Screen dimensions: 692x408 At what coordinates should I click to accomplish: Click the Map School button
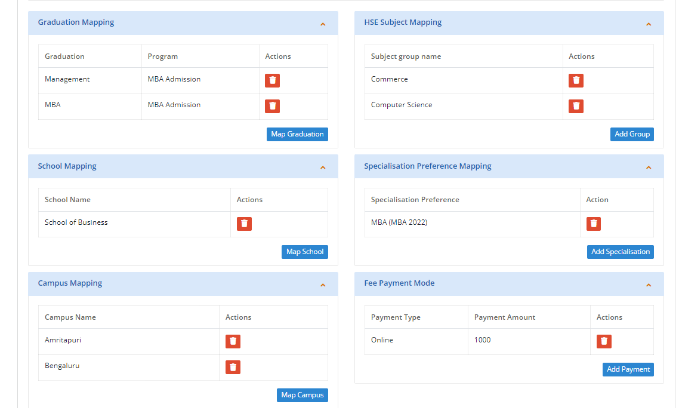pyautogui.click(x=304, y=252)
